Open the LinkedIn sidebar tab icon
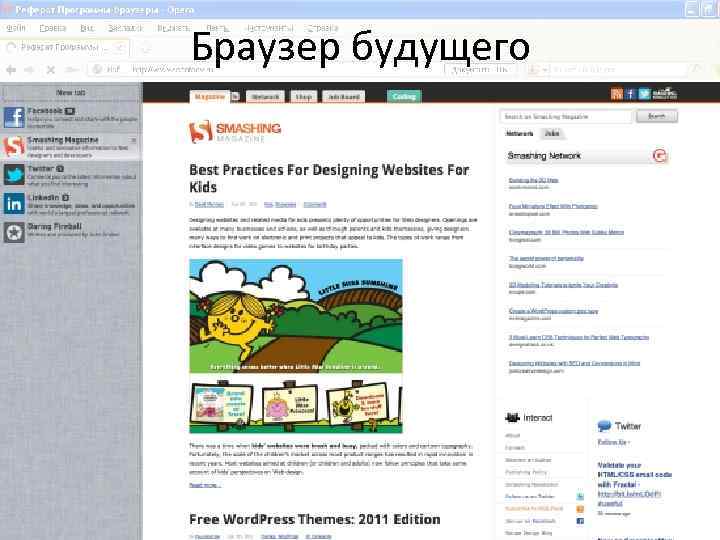Image resolution: width=720 pixels, height=540 pixels. point(14,204)
